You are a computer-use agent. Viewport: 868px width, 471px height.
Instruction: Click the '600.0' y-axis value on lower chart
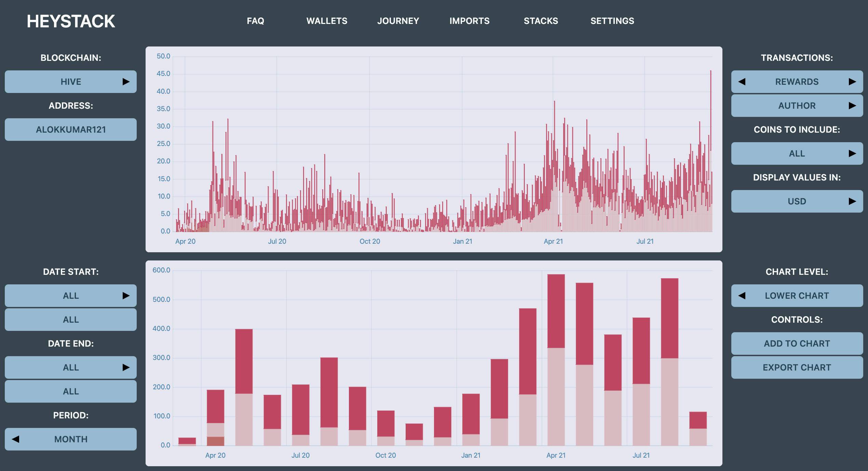161,270
